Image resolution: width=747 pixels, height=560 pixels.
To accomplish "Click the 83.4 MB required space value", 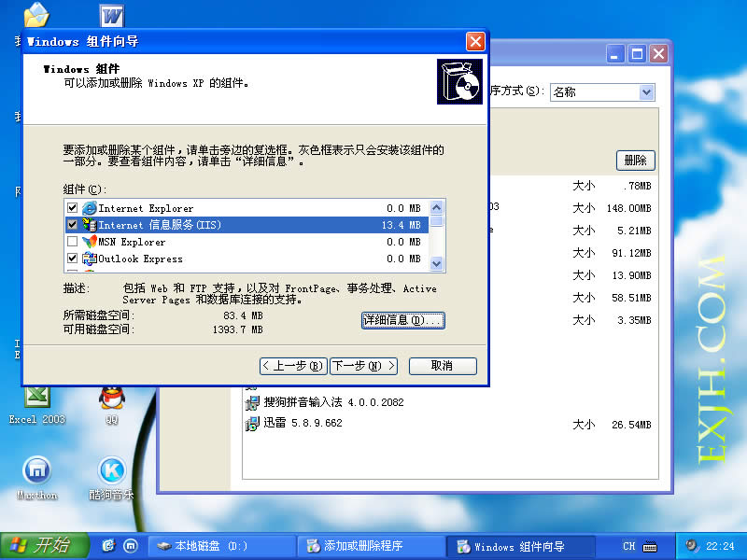I will (x=243, y=315).
